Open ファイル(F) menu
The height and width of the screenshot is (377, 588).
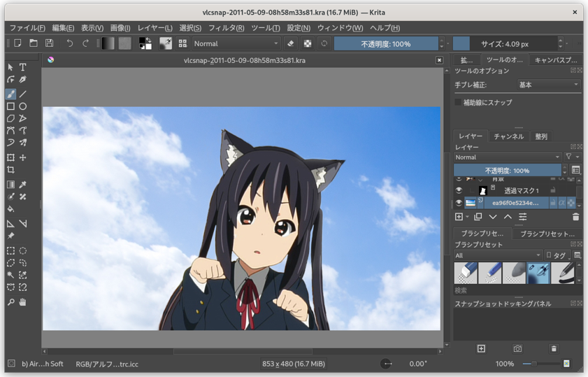click(x=27, y=28)
